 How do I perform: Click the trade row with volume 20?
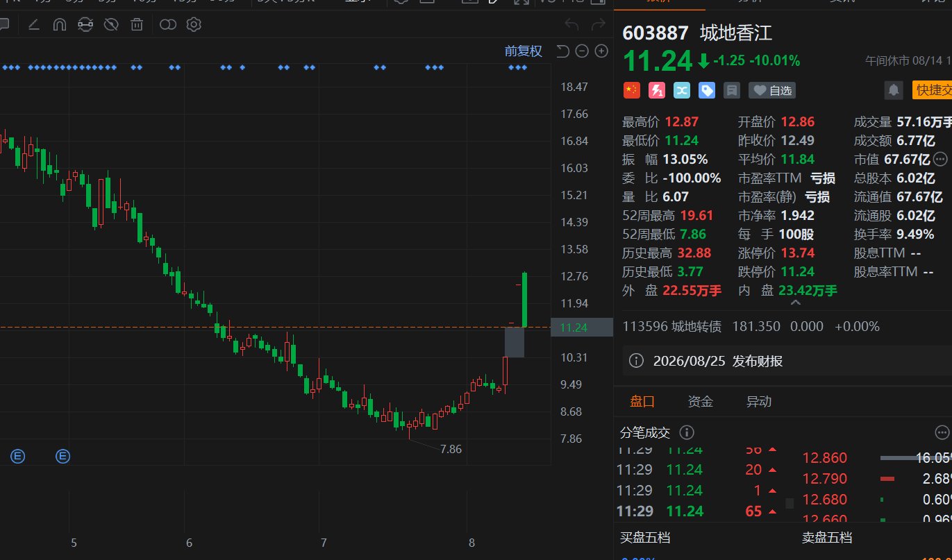tap(697, 470)
